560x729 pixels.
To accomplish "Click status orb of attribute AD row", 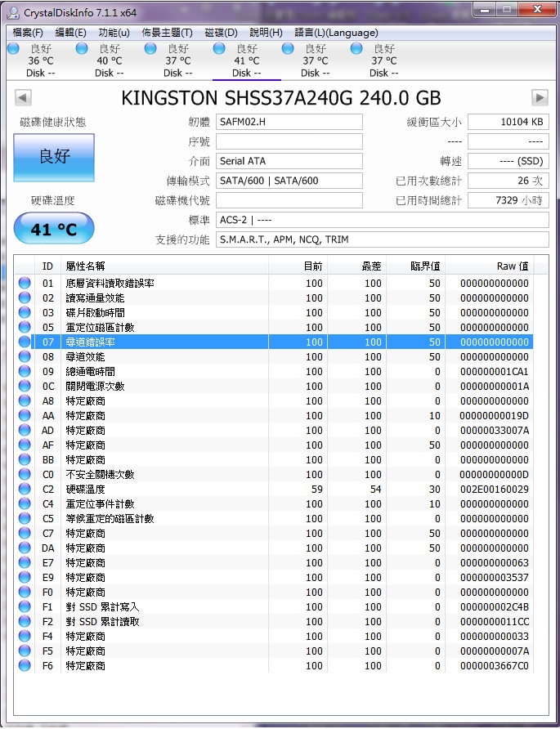I will [x=25, y=430].
